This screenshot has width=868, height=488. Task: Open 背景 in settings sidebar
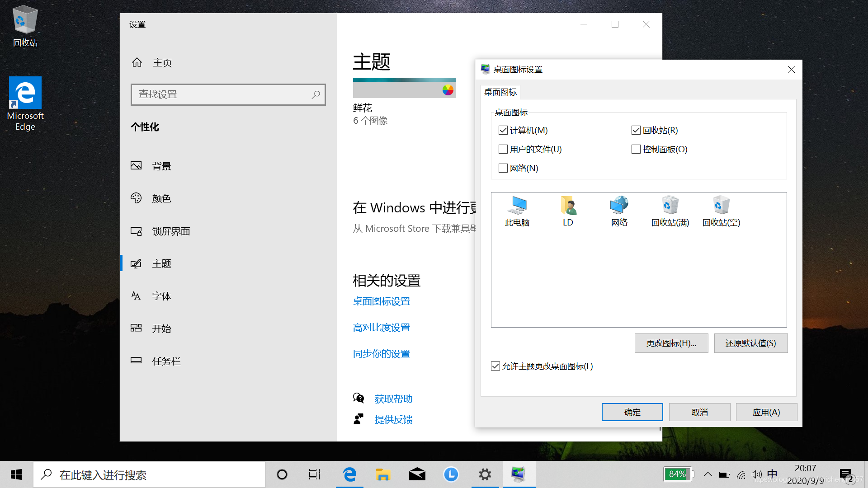click(x=161, y=166)
